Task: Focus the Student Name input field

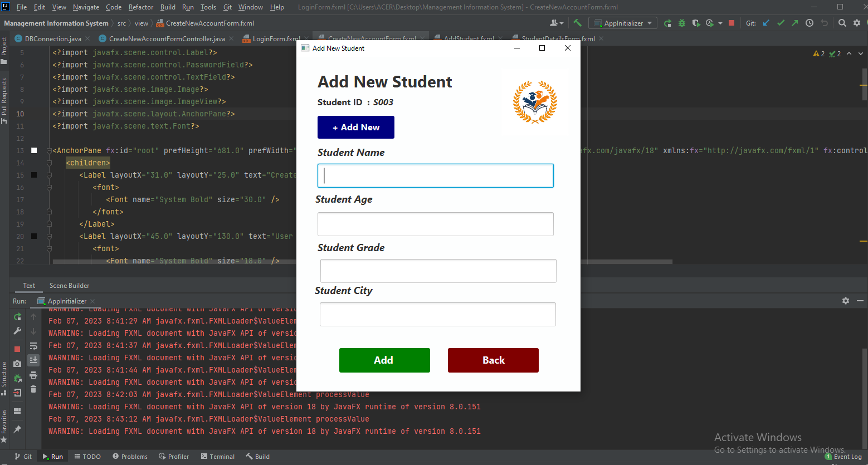Action: [x=435, y=175]
